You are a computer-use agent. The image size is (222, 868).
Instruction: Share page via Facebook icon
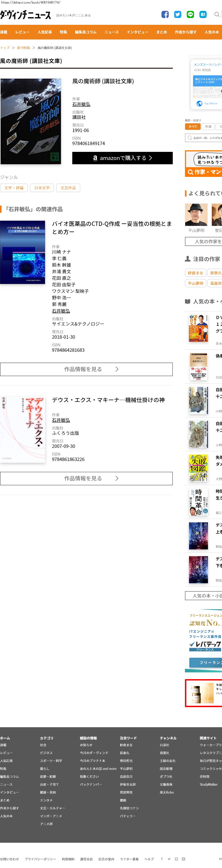[165, 14]
